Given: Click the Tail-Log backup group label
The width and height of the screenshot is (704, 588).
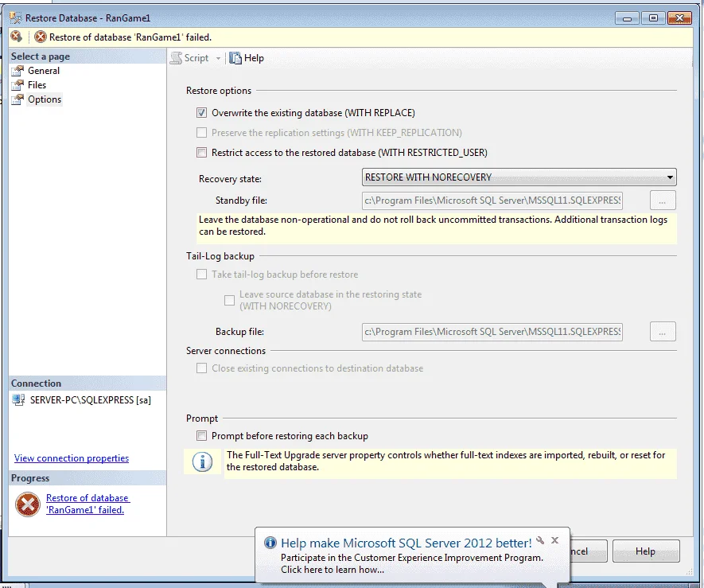Looking at the screenshot, I should 220,256.
